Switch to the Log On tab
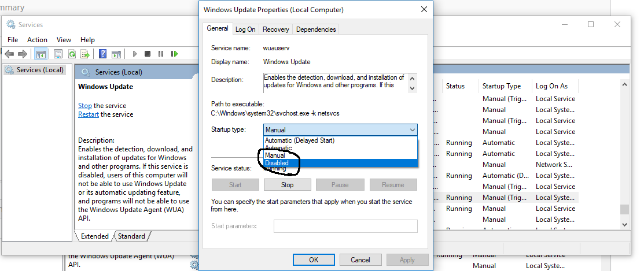Viewport: 644px width, 271px height. tap(245, 29)
